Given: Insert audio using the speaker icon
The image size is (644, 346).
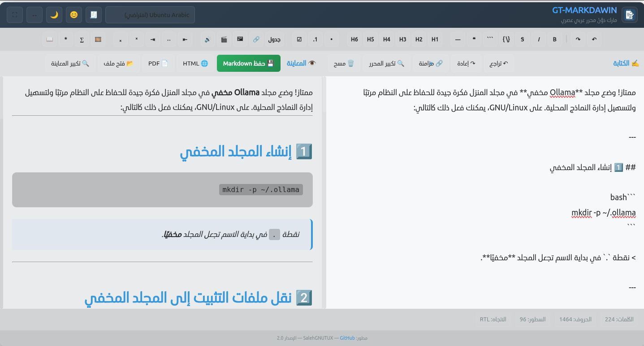Looking at the screenshot, I should pos(207,39).
